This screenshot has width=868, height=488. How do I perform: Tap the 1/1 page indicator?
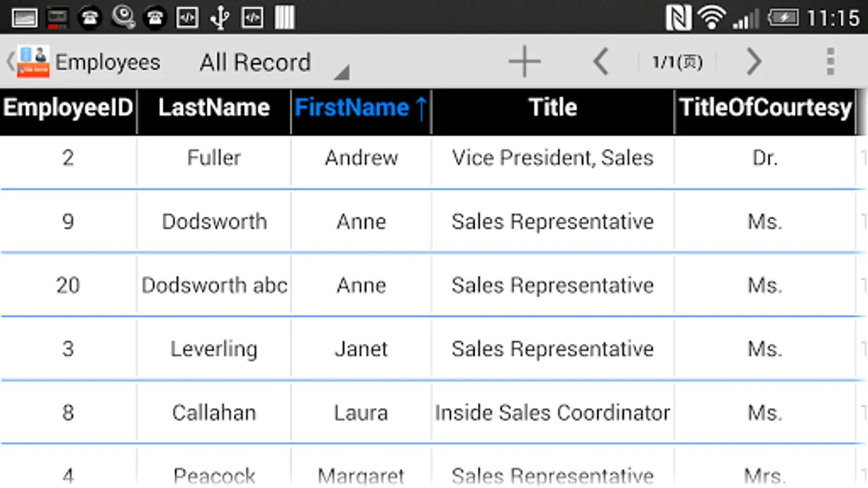point(677,62)
